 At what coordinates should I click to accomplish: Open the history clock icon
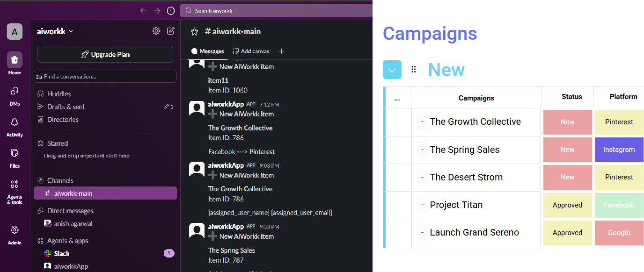point(171,11)
